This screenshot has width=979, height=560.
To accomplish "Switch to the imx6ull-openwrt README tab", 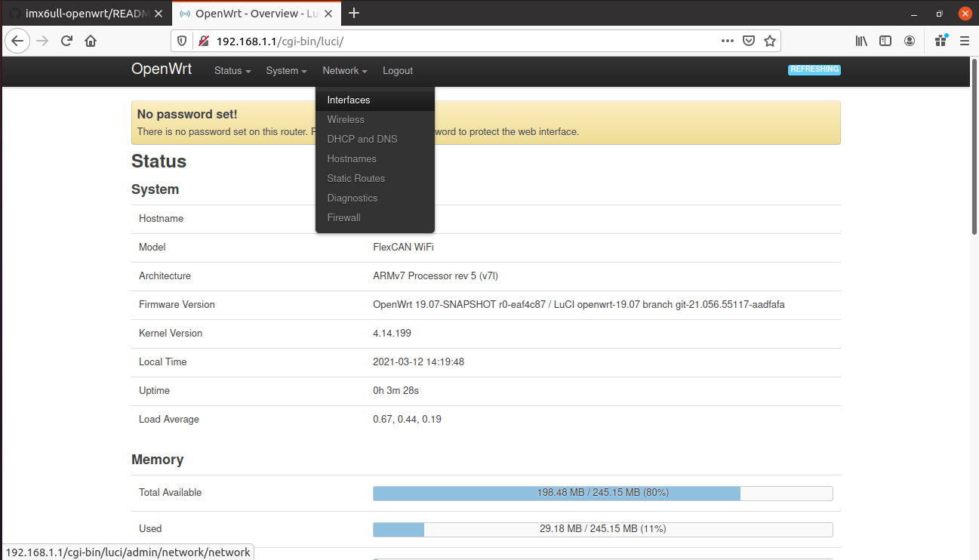I will [x=86, y=14].
